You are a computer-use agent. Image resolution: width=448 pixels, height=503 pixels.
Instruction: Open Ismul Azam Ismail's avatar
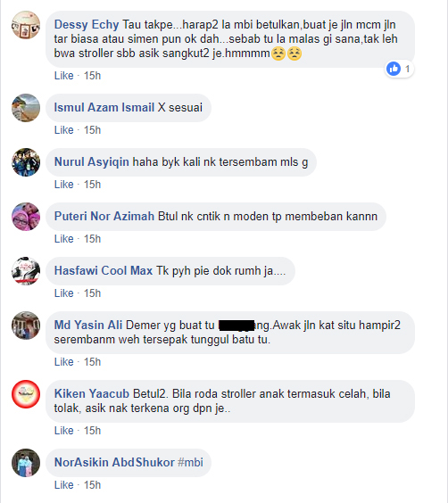[x=26, y=108]
